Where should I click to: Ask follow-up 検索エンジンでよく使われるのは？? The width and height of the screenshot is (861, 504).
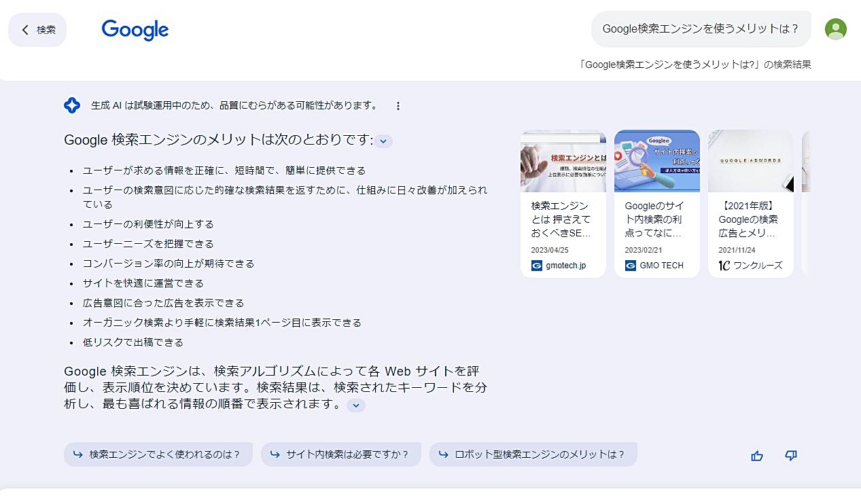(x=158, y=454)
